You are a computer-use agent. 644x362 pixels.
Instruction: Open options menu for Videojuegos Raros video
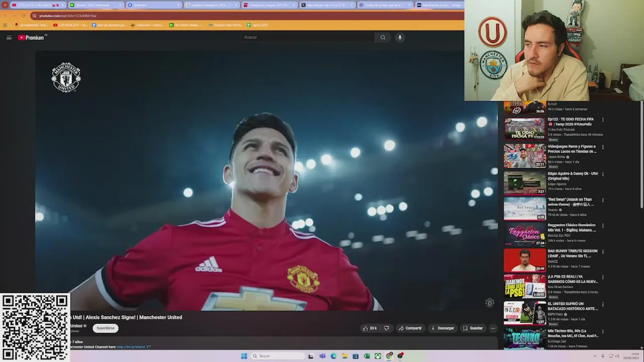[x=603, y=147]
